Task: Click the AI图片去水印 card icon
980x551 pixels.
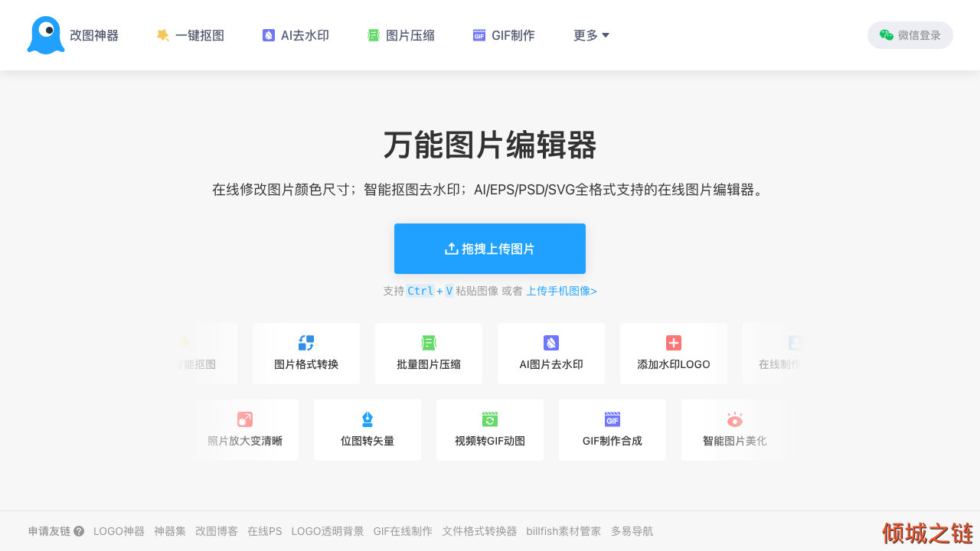Action: (551, 343)
